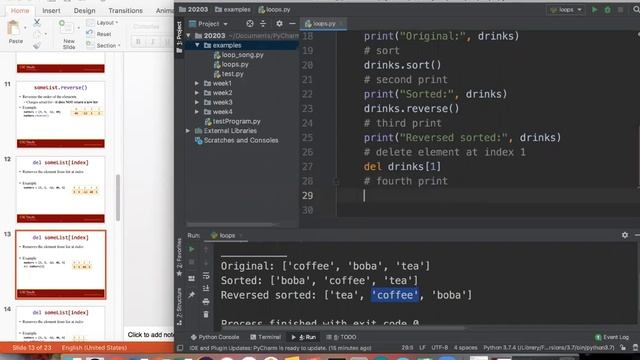Image resolution: width=640 pixels, height=360 pixels.
Task: Collapse the examples folder
Action: pyautogui.click(x=198, y=45)
